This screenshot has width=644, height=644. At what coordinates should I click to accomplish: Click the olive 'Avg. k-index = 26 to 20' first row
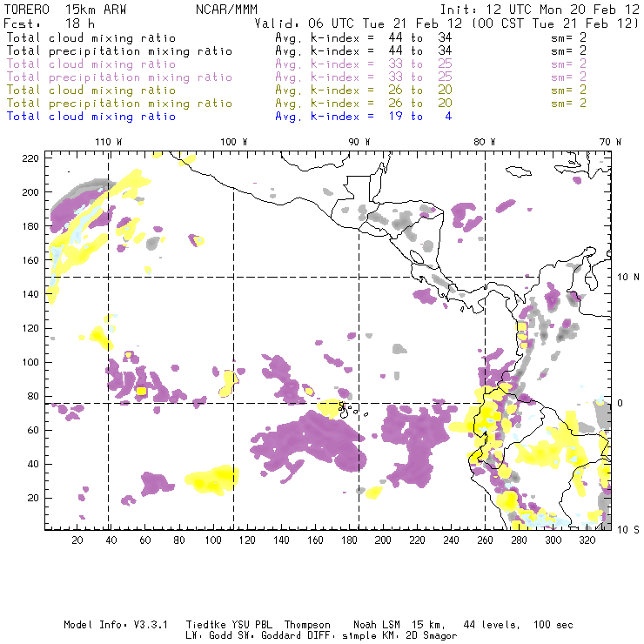[364, 91]
